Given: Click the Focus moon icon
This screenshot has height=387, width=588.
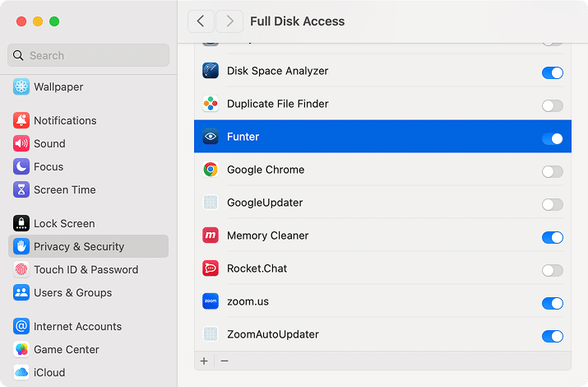Looking at the screenshot, I should tap(21, 166).
